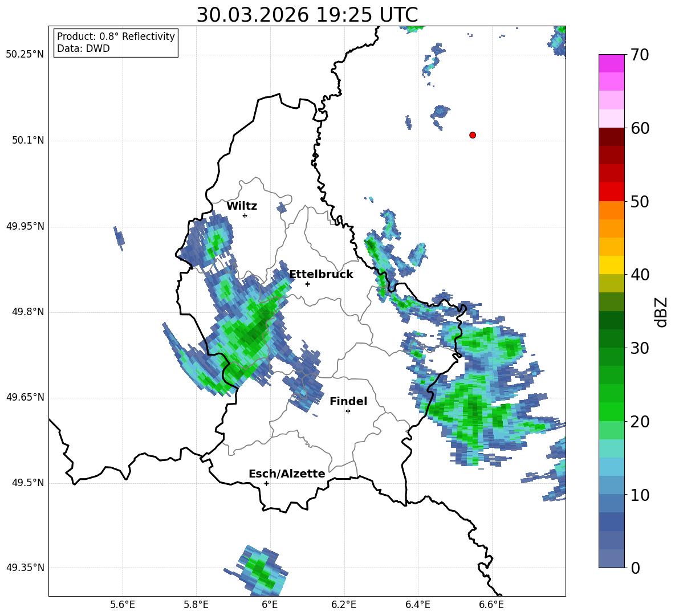
Task: Click the bright red colorbar segment at 50 dBZ
Action: 611,192
